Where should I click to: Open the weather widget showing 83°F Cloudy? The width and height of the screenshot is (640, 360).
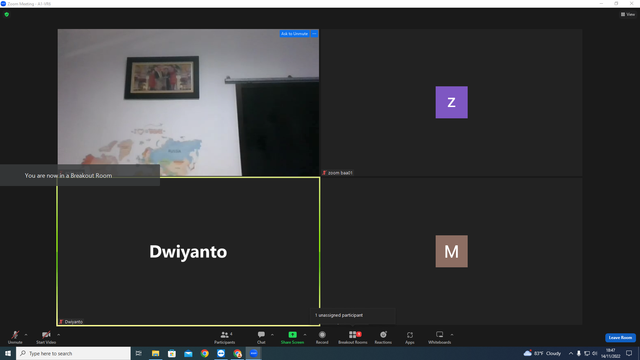point(542,353)
